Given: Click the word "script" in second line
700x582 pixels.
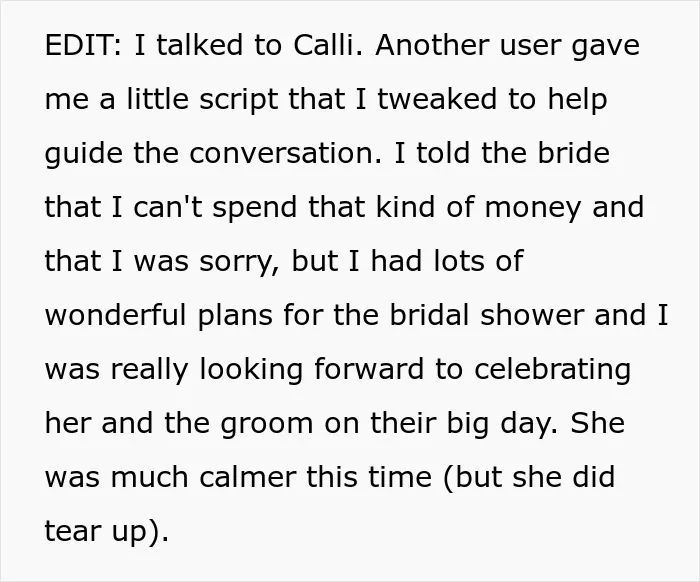Looking at the screenshot, I should [238, 100].
